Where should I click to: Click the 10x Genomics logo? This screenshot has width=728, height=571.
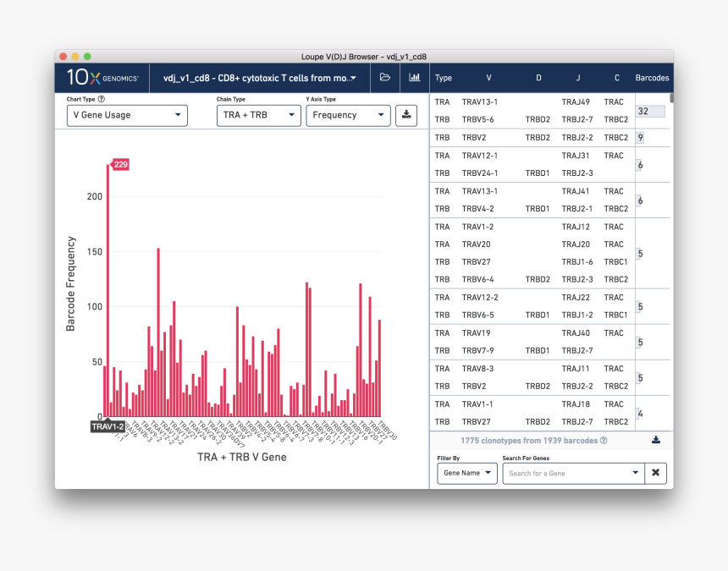[x=102, y=78]
